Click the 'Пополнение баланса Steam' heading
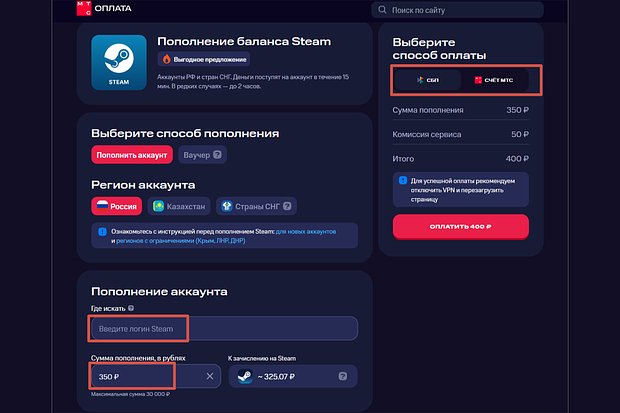This screenshot has width=620, height=413. pos(244,42)
